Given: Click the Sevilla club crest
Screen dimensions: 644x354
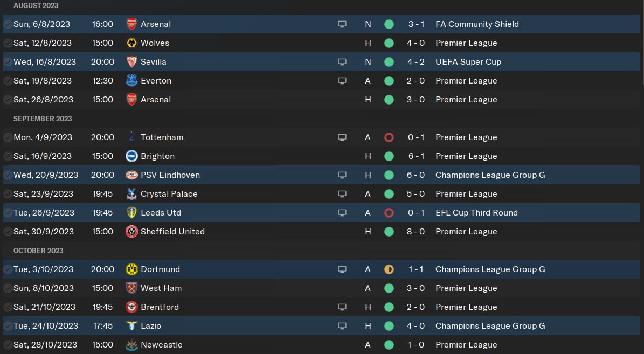Looking at the screenshot, I should tap(131, 62).
